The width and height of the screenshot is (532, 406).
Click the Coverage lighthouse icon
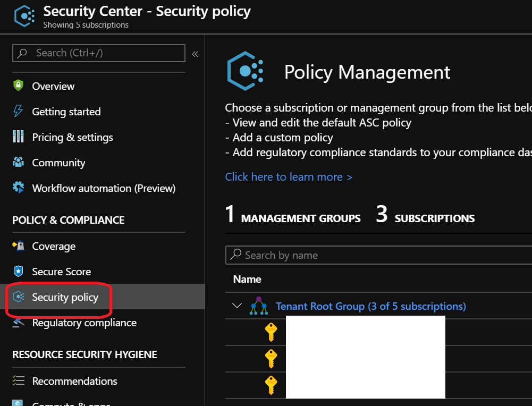[19, 246]
